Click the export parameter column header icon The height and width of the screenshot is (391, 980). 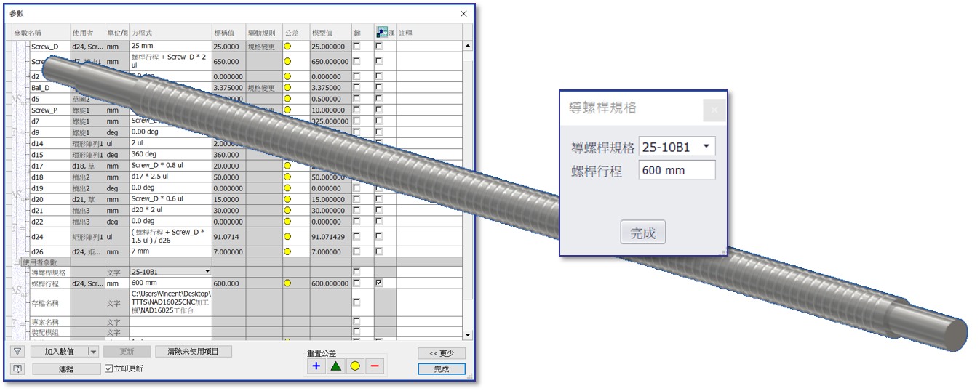click(x=382, y=33)
